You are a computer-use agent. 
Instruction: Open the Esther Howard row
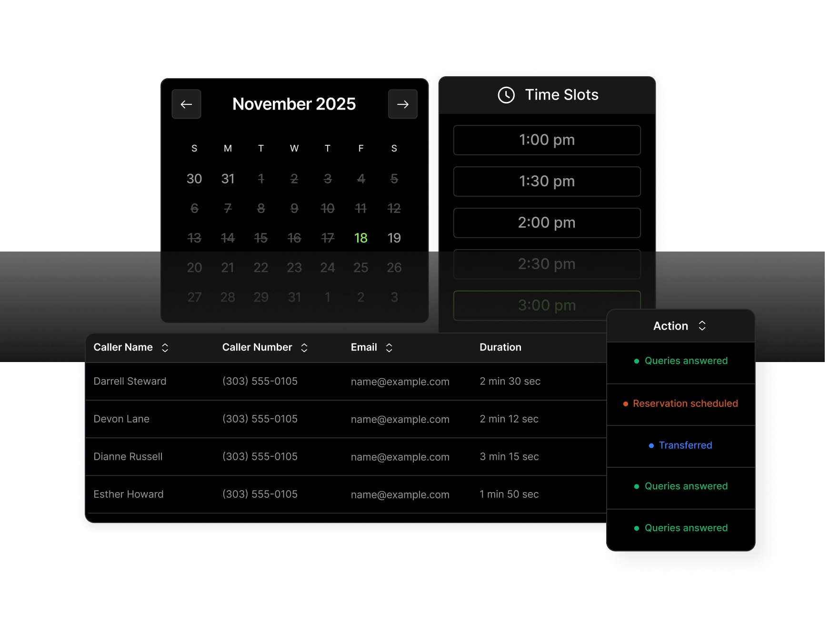pyautogui.click(x=346, y=494)
